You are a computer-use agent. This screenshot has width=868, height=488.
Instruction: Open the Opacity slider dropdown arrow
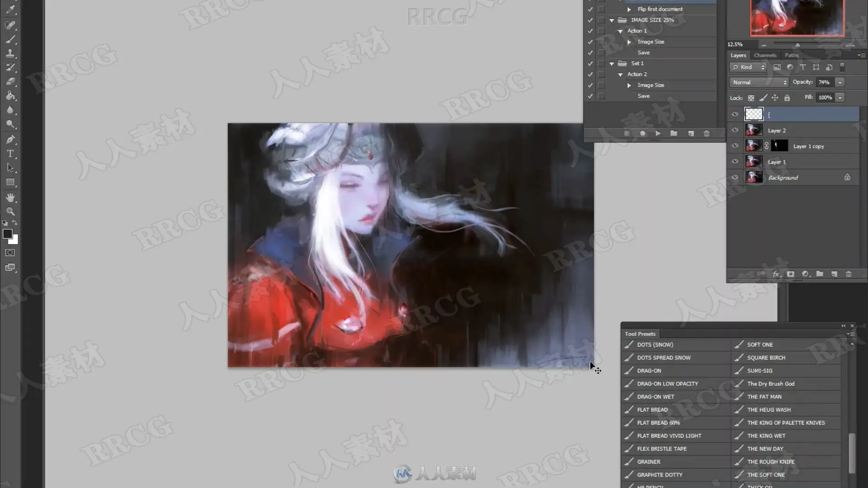[840, 82]
